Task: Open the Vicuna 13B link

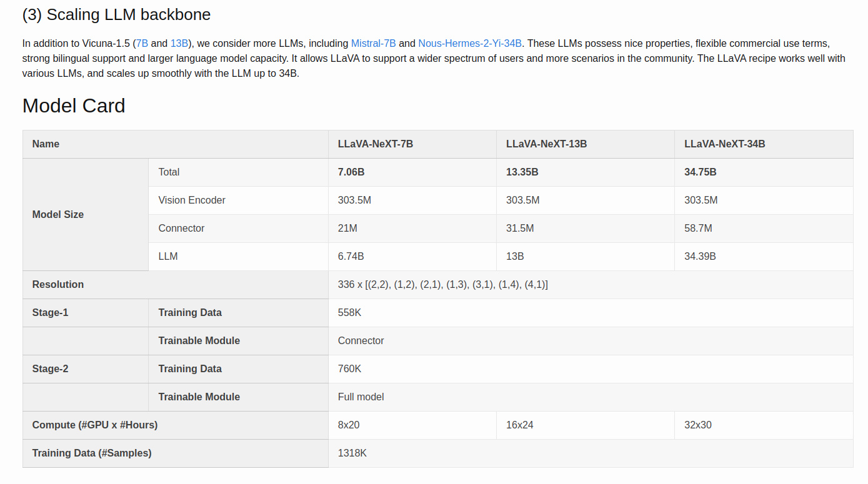Action: click(179, 43)
